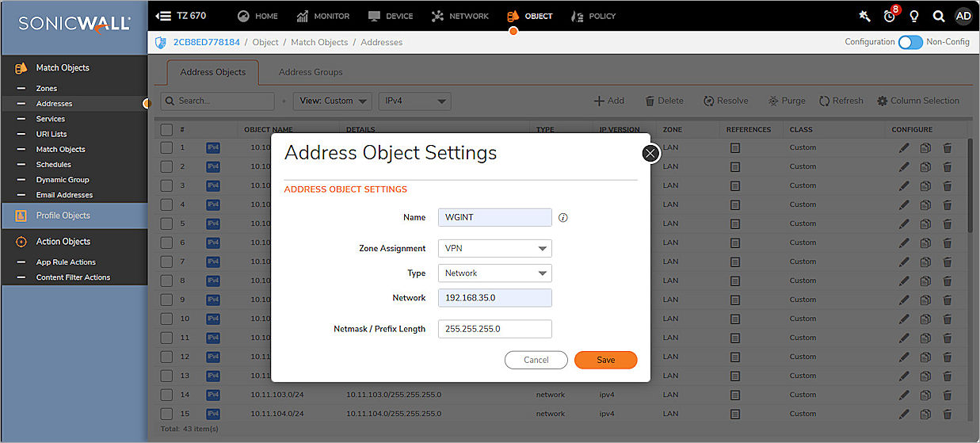Open the Zone Assignment dropdown
This screenshot has width=980, height=443.
pyautogui.click(x=494, y=248)
